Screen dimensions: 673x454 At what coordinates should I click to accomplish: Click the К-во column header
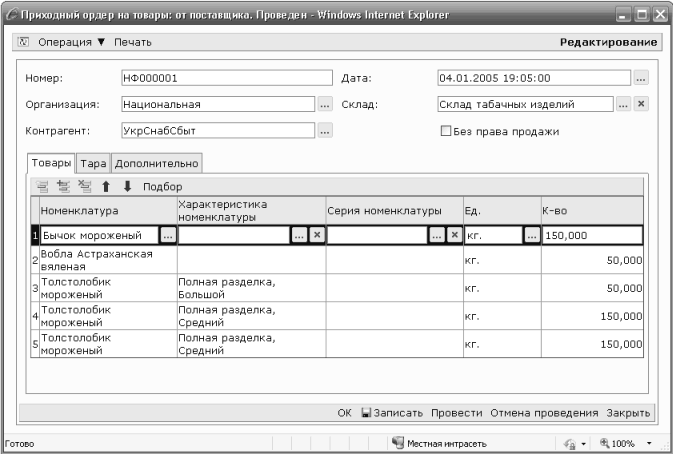pyautogui.click(x=592, y=211)
